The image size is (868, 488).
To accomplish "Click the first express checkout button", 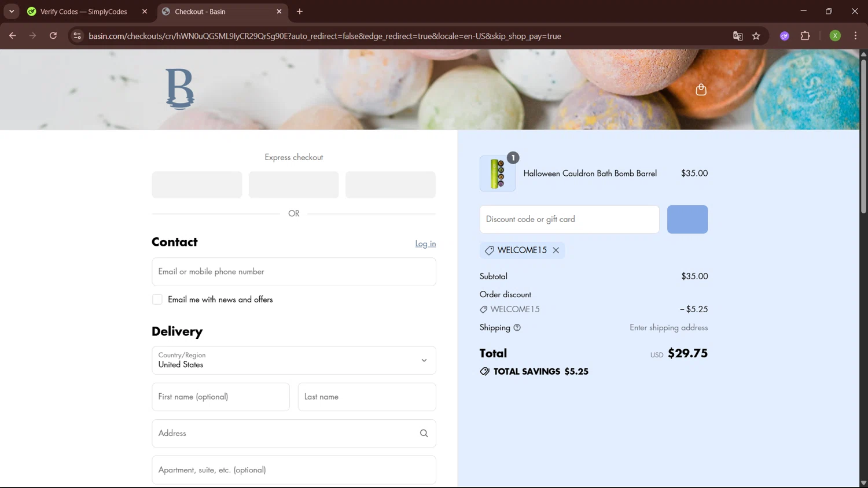I will point(197,185).
